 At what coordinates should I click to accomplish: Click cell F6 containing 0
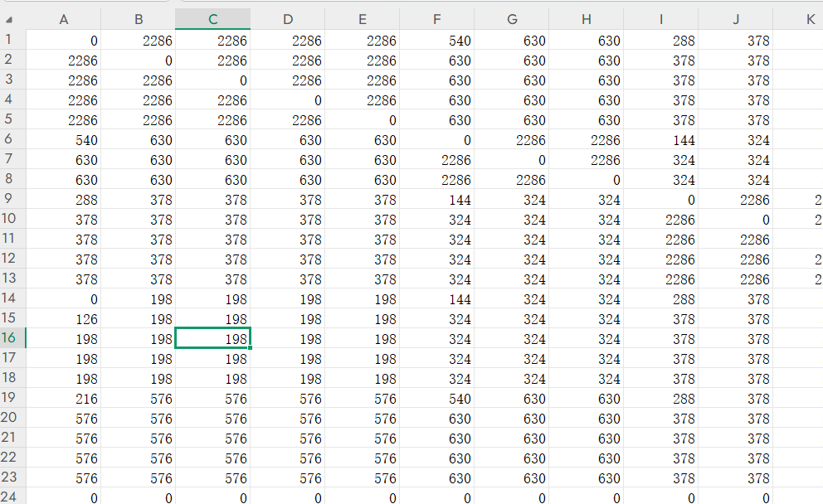coord(436,140)
